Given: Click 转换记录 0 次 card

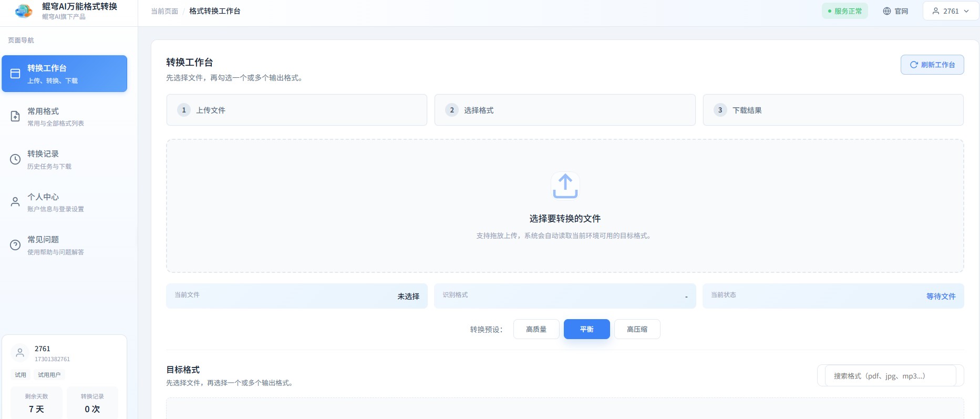Looking at the screenshot, I should click(x=92, y=403).
